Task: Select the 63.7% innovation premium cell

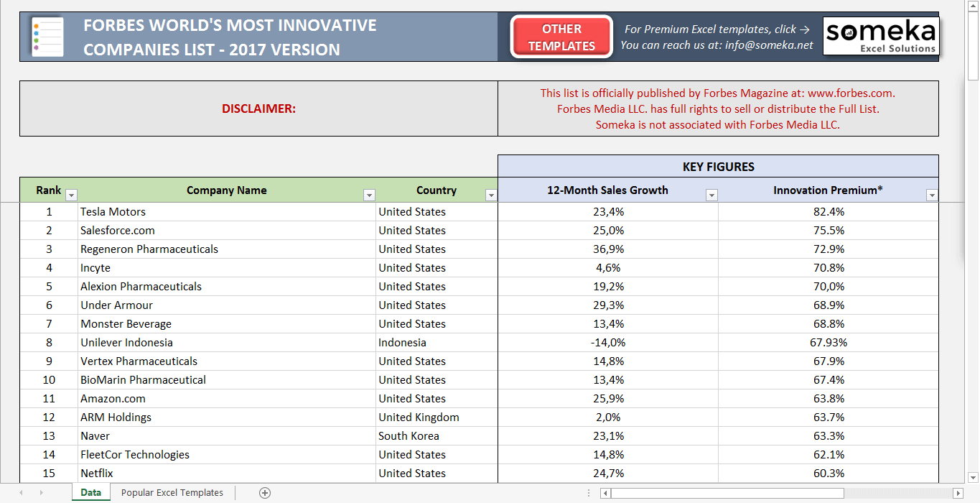Action: (x=829, y=417)
